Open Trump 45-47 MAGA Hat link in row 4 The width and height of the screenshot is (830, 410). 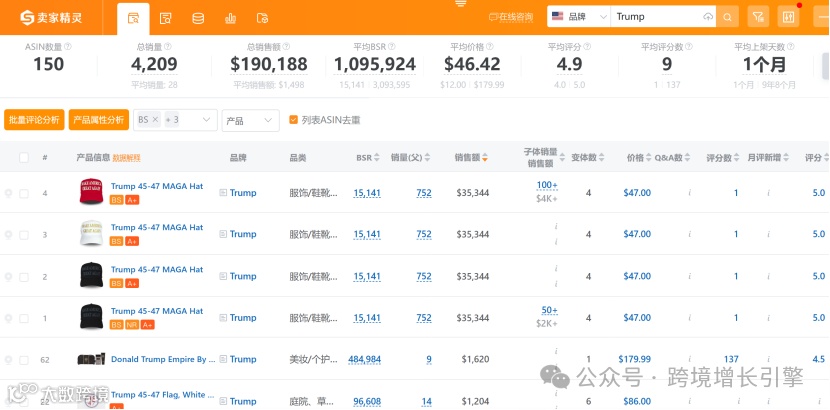coord(157,186)
